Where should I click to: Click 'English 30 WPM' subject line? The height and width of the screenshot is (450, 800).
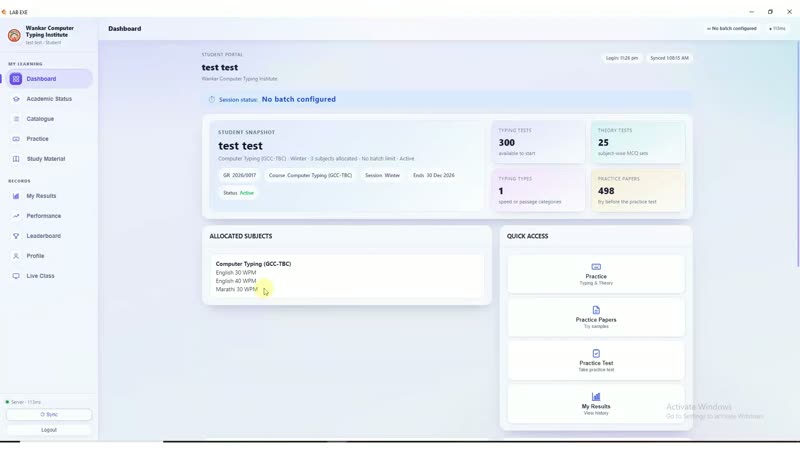(236, 273)
